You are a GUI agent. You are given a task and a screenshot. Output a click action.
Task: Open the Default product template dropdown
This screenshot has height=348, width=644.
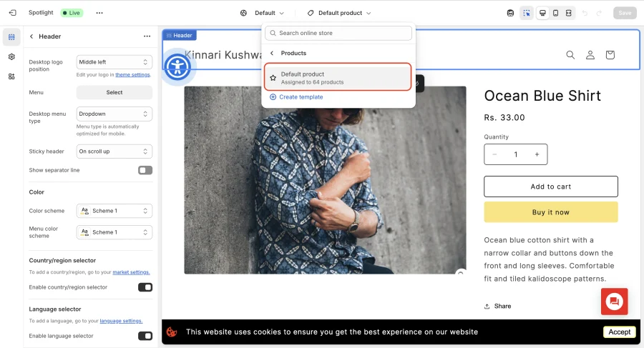point(344,13)
